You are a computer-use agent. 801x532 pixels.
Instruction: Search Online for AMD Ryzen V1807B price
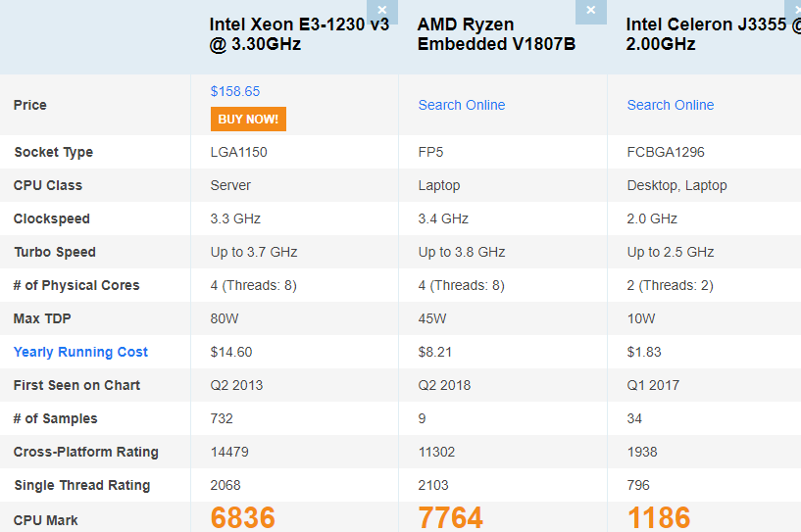462,105
